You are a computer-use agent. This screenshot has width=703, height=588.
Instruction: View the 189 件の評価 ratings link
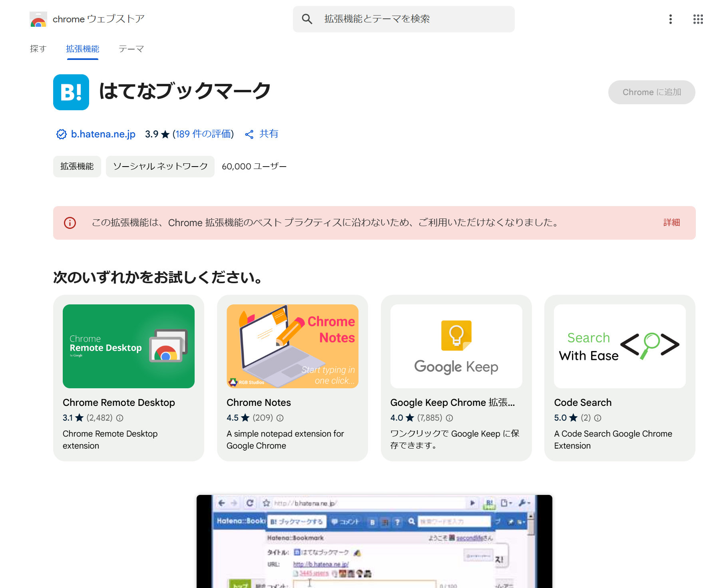203,134
